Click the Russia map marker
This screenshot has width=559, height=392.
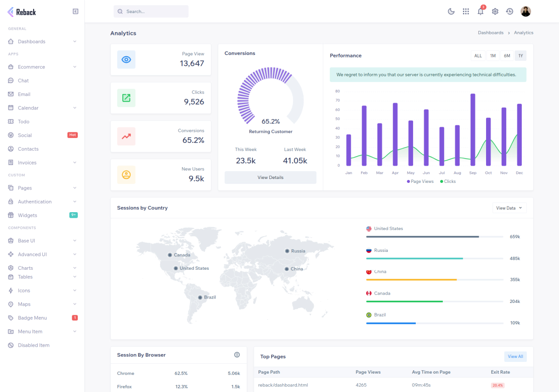tap(287, 251)
